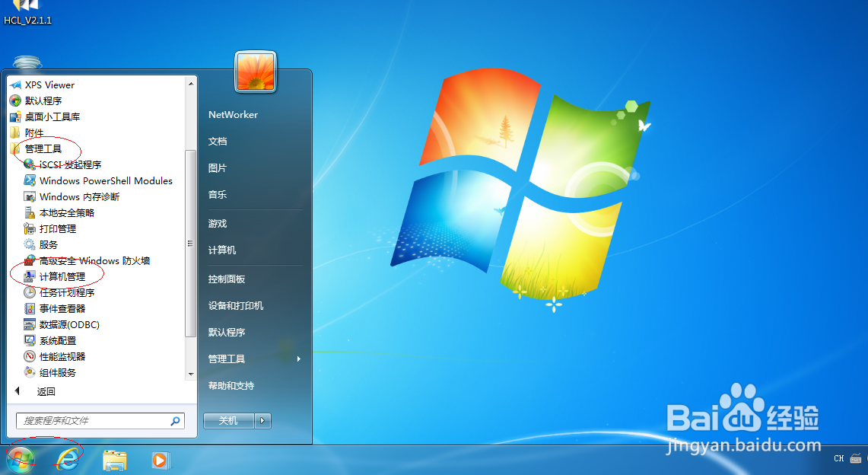
Task: Open 音乐 from Start menu
Action: (218, 194)
